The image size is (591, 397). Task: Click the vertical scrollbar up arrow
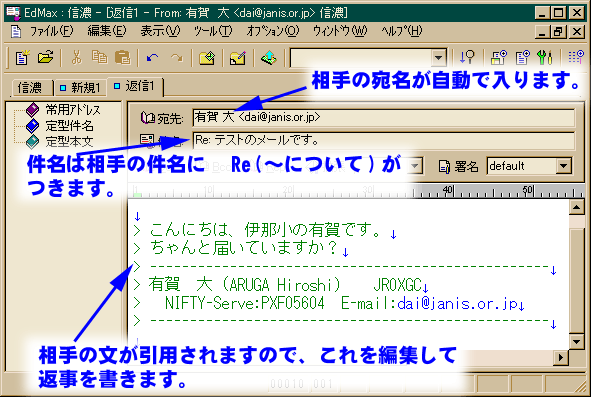pos(577,208)
